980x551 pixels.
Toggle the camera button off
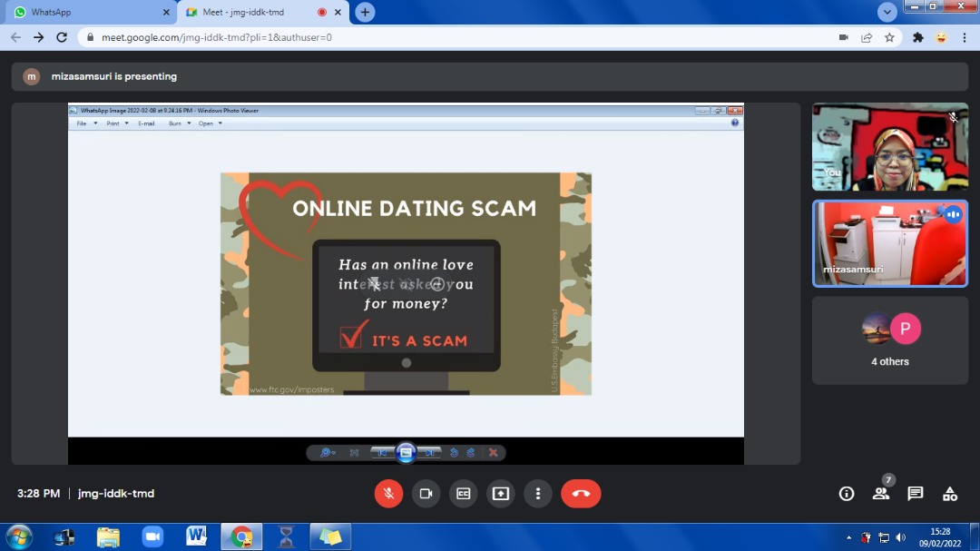tap(426, 494)
